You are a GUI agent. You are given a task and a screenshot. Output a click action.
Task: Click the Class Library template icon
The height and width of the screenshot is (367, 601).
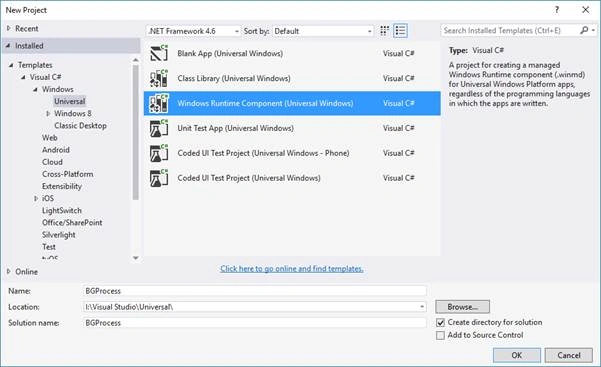point(159,78)
